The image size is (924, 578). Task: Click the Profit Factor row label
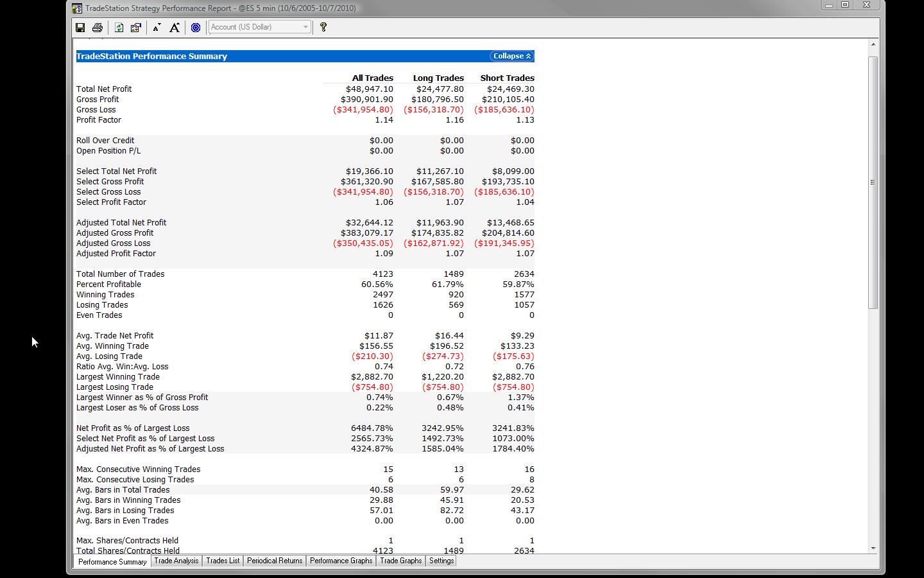click(x=99, y=120)
